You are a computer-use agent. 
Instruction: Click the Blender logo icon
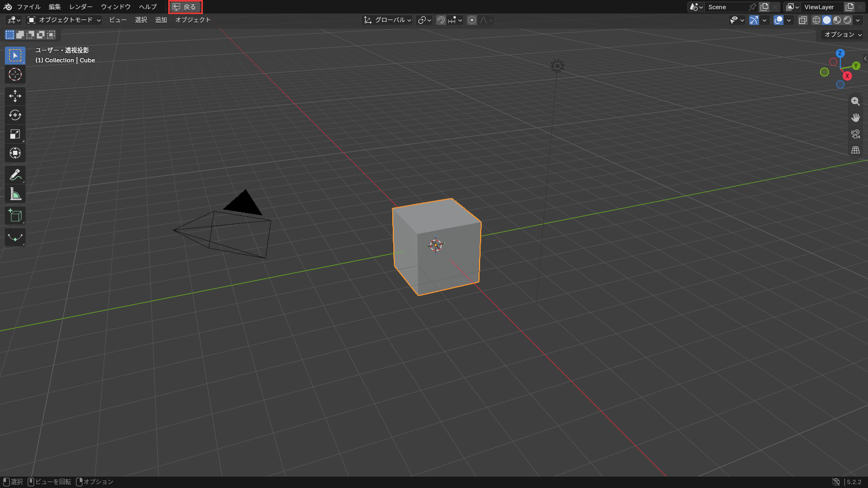(8, 7)
